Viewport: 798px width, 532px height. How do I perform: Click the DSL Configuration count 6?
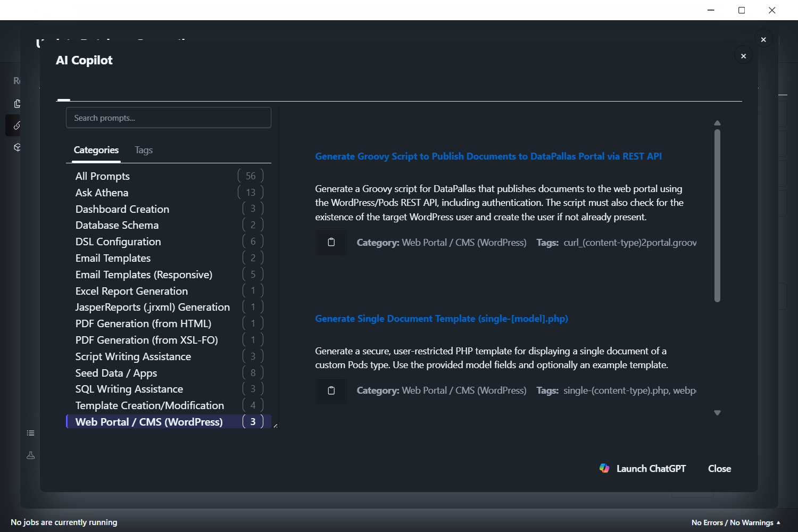[x=253, y=242]
